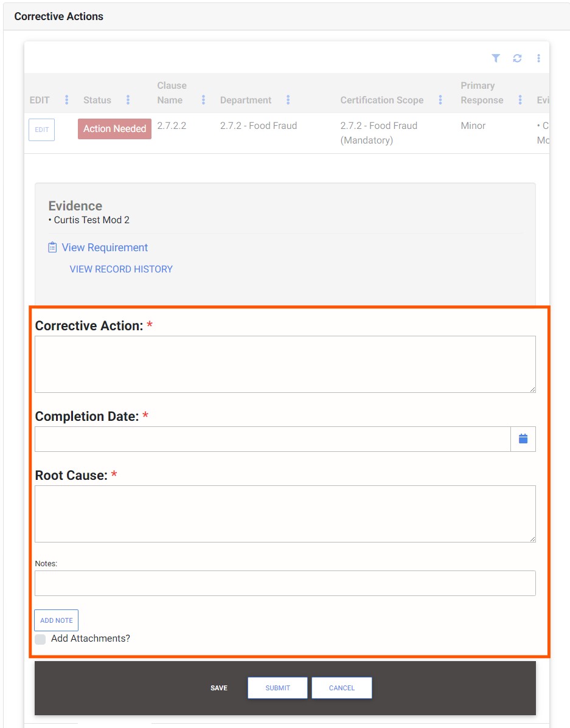This screenshot has height=728, width=570.
Task: Click into the Corrective Action text area
Action: (x=285, y=364)
